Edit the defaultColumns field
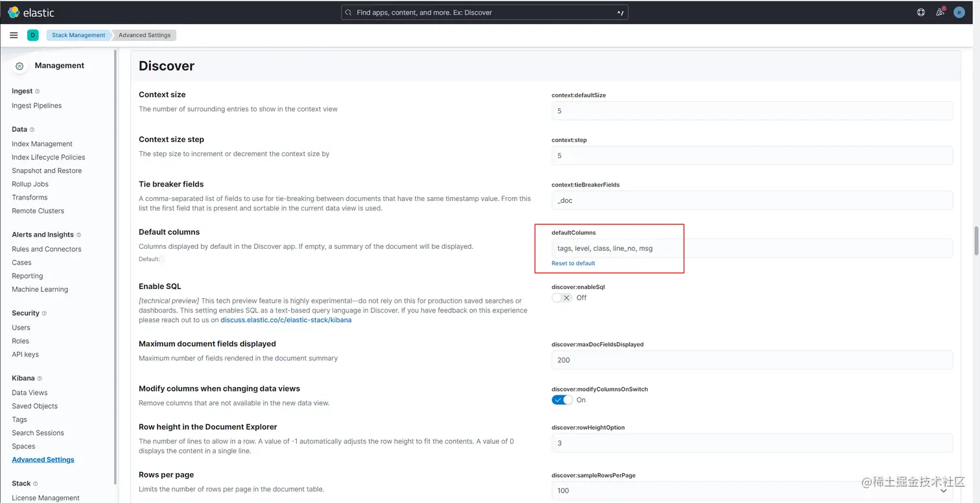980x503 pixels. point(752,248)
